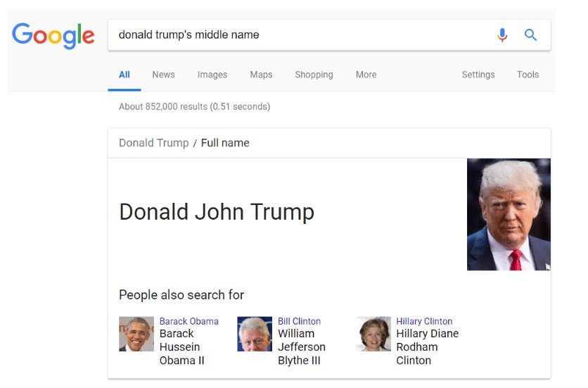Switch to the Images tab
Screen dimensions: 588x388
tap(212, 75)
